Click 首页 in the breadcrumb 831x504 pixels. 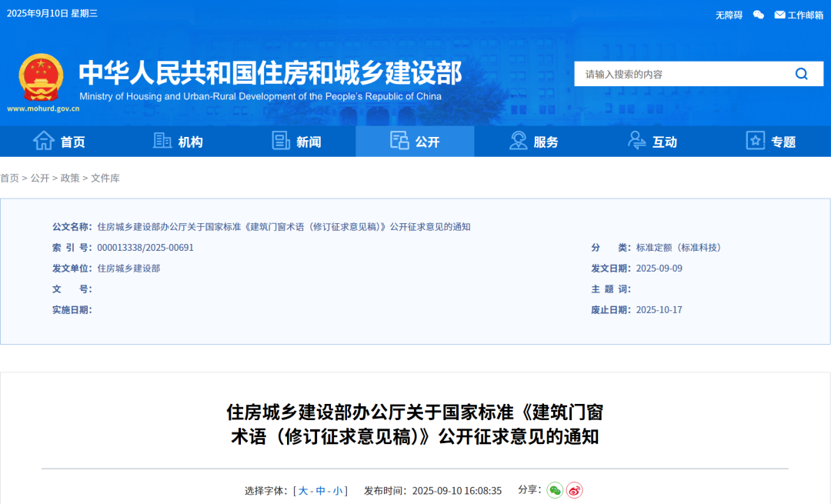point(9,178)
